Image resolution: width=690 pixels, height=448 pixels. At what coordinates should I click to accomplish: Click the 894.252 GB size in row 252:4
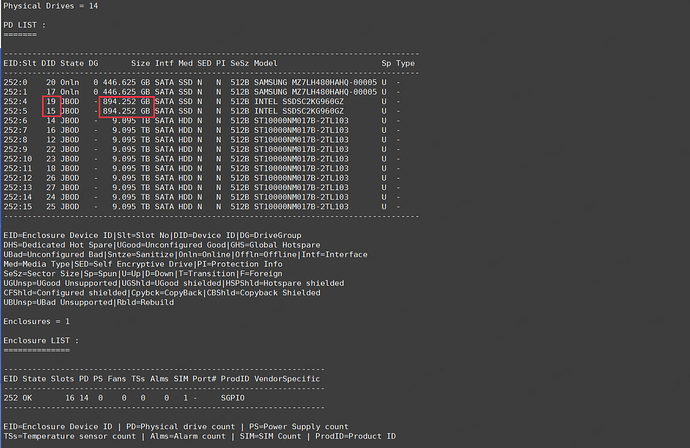(127, 101)
